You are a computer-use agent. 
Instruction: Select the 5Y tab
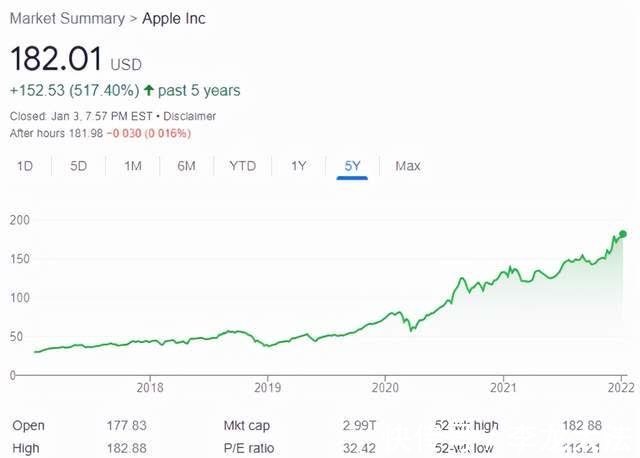tap(352, 166)
